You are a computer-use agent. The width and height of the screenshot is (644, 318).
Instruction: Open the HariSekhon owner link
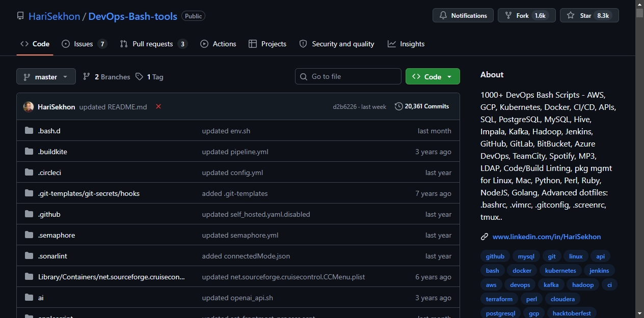(55, 16)
